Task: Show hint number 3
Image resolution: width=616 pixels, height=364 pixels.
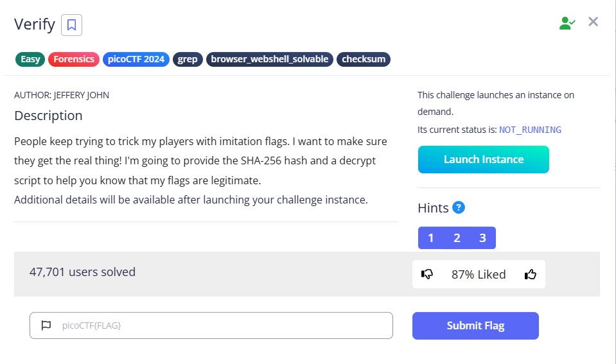Action: pyautogui.click(x=482, y=238)
